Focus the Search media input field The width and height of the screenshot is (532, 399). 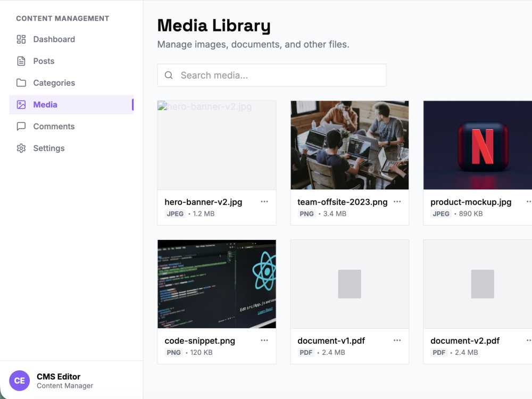coord(272,76)
